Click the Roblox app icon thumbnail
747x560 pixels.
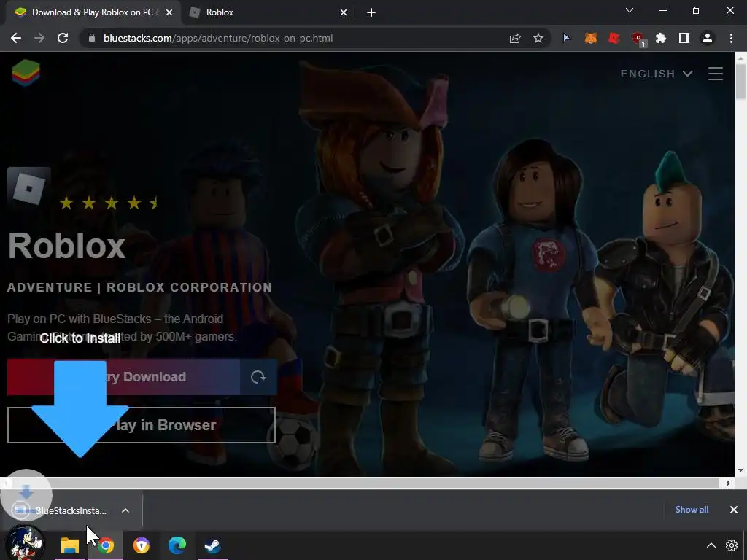point(29,189)
